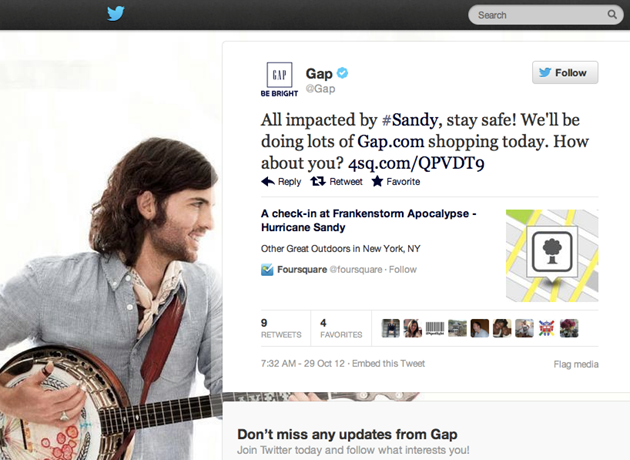The width and height of the screenshot is (630, 460).
Task: View the 9 Retweets count
Action: point(281,328)
